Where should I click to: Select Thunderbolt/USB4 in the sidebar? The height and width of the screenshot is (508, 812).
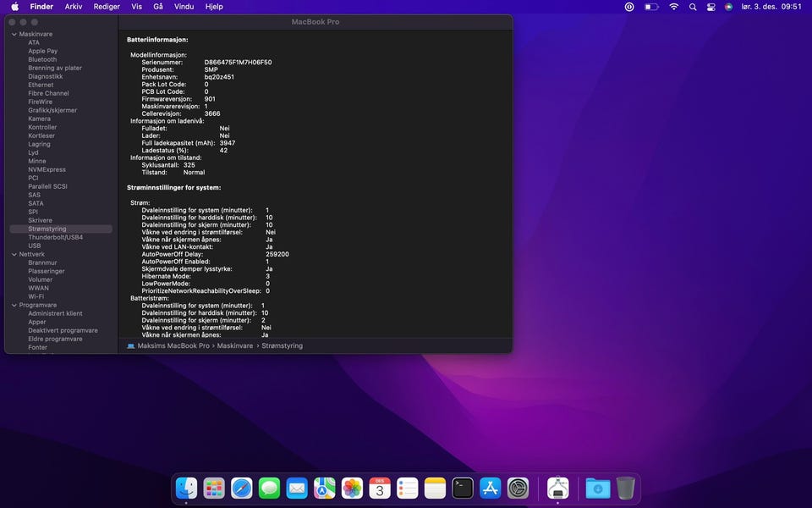55,237
